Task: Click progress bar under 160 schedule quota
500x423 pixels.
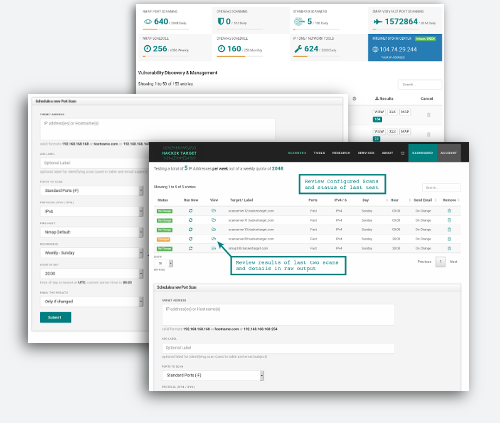Action: (x=240, y=56)
